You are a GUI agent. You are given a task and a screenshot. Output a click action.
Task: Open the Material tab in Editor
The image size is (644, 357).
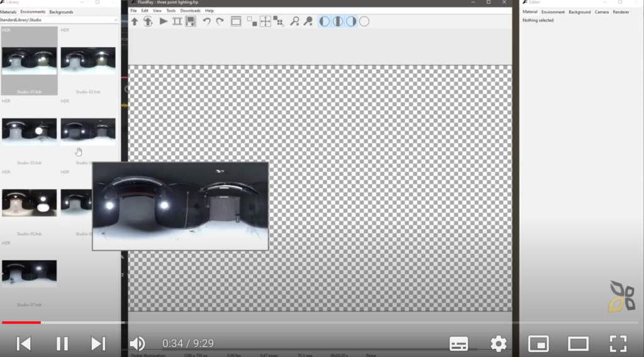click(530, 12)
